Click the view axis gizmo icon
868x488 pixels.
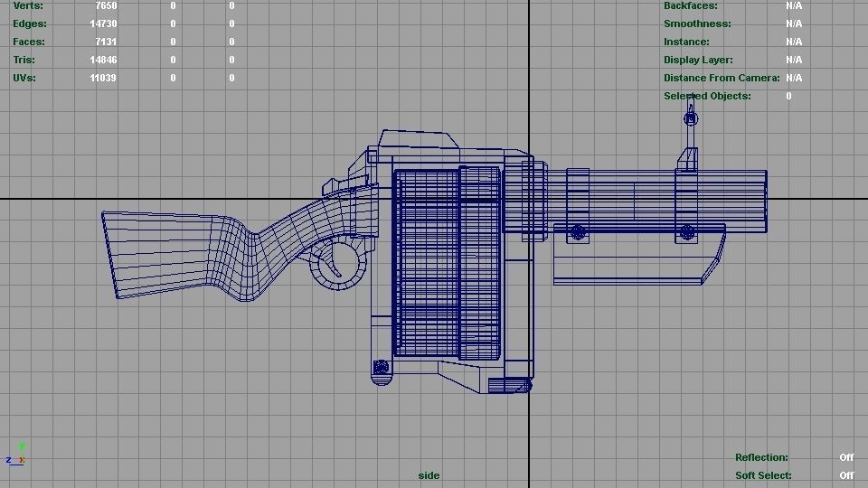pyautogui.click(x=15, y=455)
